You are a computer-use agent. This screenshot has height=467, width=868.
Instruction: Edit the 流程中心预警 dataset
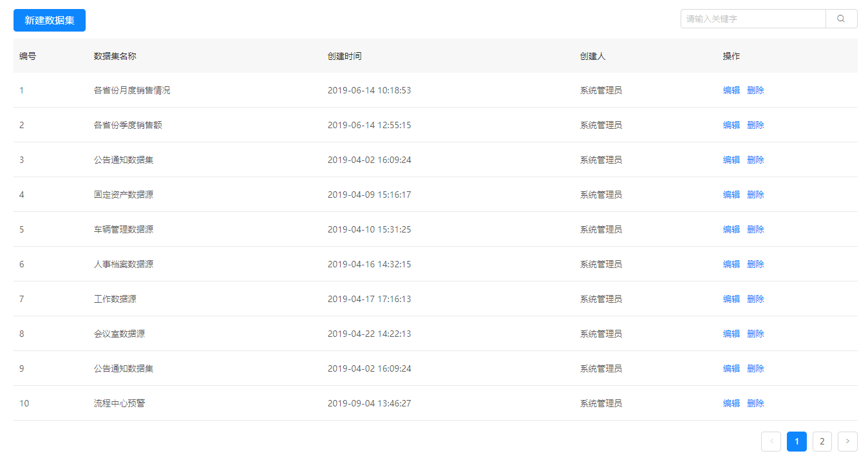pyautogui.click(x=731, y=403)
